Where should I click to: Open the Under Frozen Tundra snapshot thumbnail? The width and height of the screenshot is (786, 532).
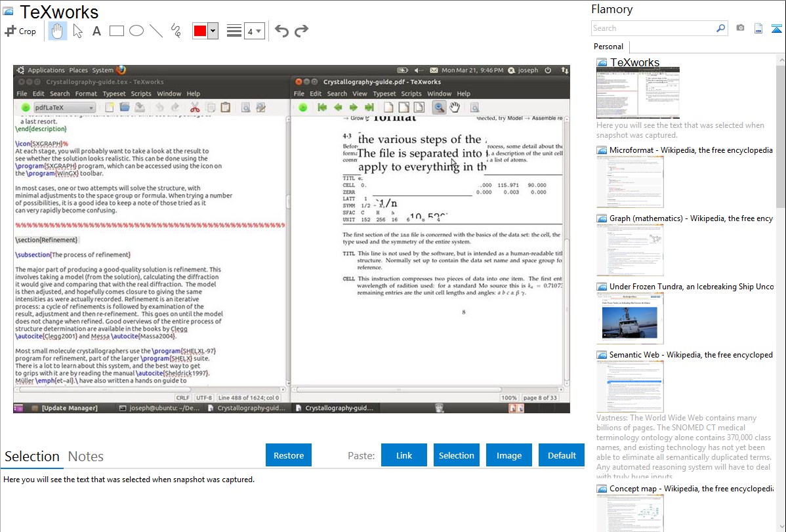[630, 318]
